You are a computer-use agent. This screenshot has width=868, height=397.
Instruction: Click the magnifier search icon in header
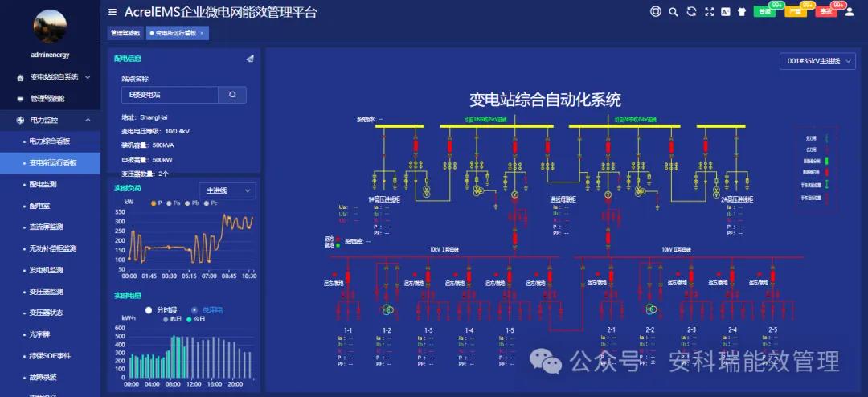click(x=674, y=12)
